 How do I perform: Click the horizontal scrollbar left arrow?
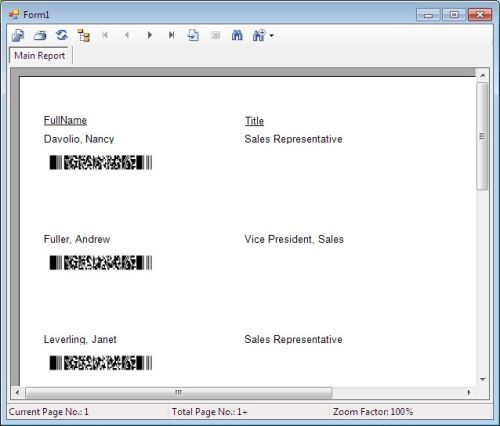tap(17, 392)
